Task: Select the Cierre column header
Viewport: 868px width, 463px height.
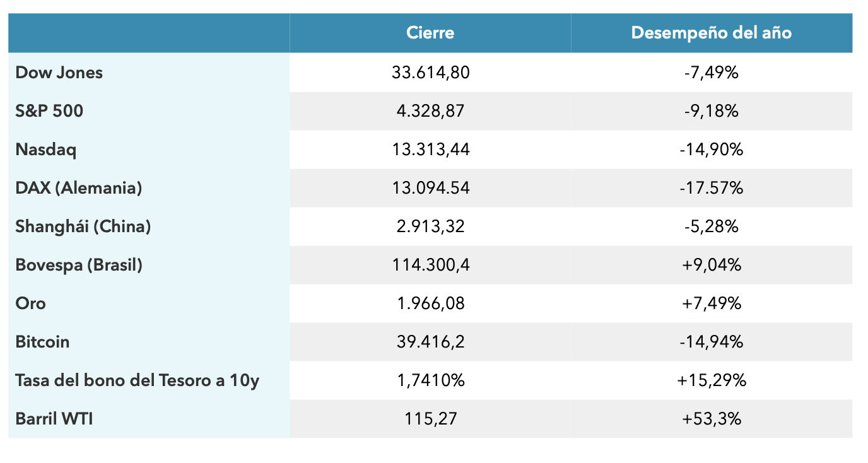Action: 430,33
